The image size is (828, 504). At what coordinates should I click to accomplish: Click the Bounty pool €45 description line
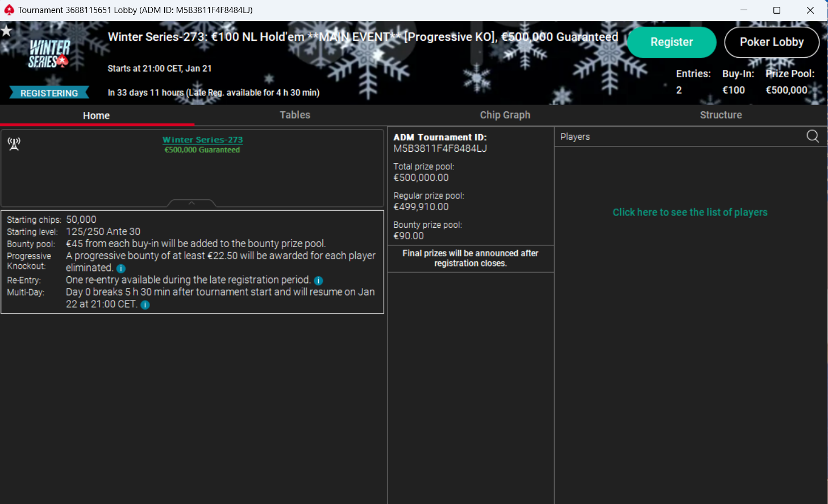point(196,243)
